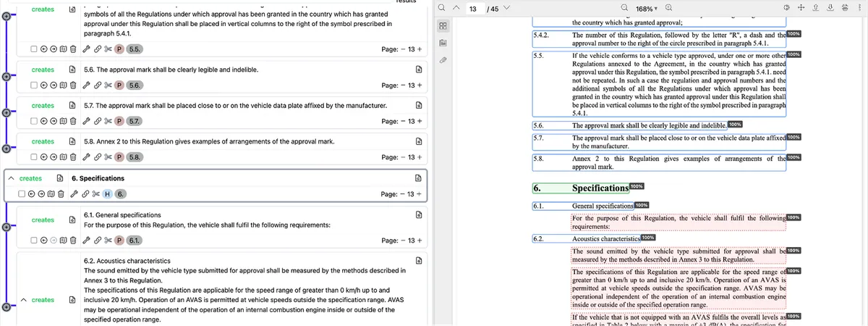Viewport: 868px width, 326px height.
Task: Open the PDF thumbnails sidebar panel
Action: pyautogui.click(x=442, y=26)
